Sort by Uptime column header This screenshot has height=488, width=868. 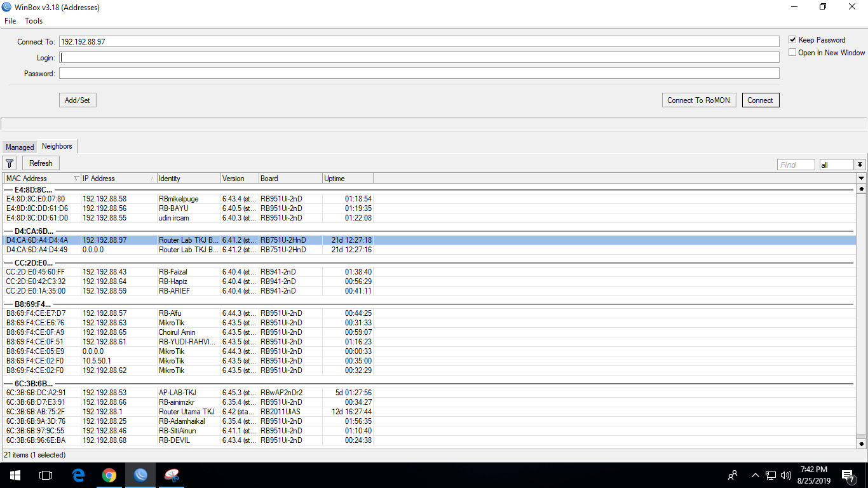348,179
